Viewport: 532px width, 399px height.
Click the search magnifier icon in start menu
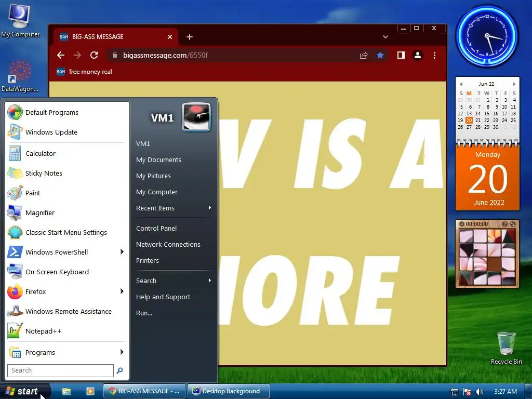click(120, 370)
